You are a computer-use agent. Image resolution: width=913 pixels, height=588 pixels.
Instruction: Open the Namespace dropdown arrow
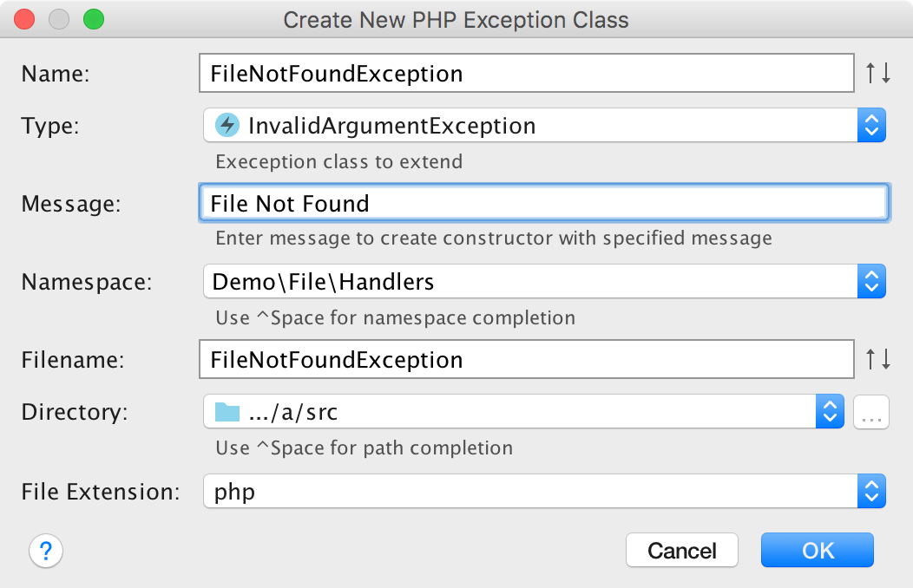[871, 281]
